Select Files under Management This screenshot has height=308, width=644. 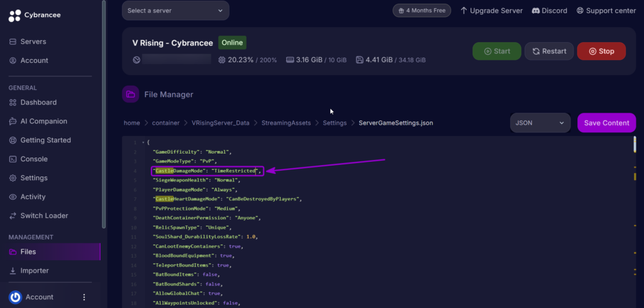[53, 252]
